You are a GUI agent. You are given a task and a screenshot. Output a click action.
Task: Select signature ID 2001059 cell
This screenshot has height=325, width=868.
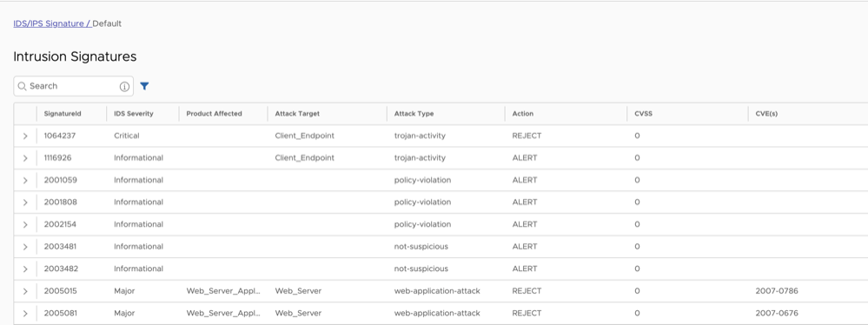(x=60, y=180)
